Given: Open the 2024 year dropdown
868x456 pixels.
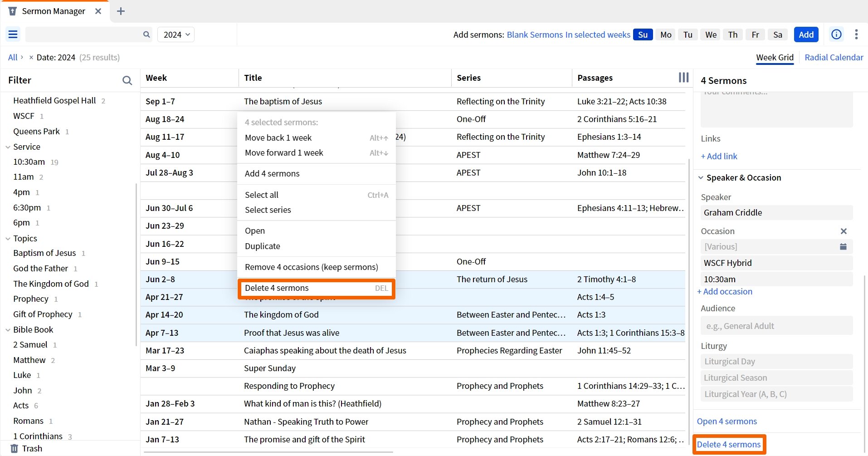Looking at the screenshot, I should tap(176, 34).
